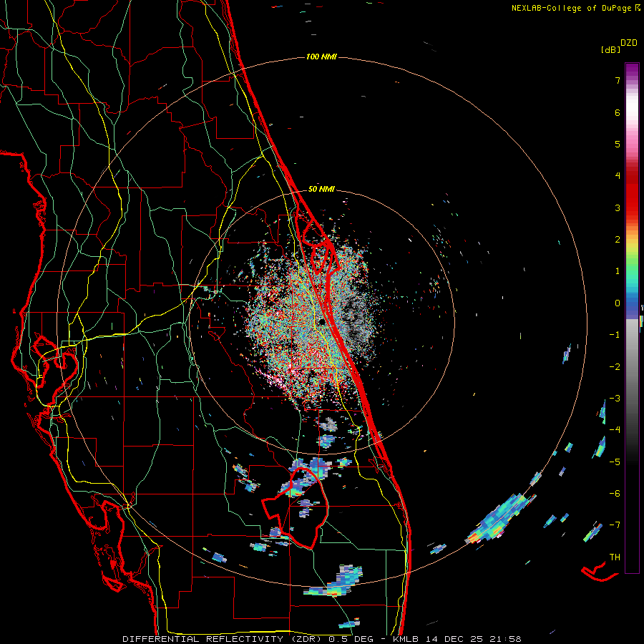Click the 0 value on the color scale

pos(618,303)
